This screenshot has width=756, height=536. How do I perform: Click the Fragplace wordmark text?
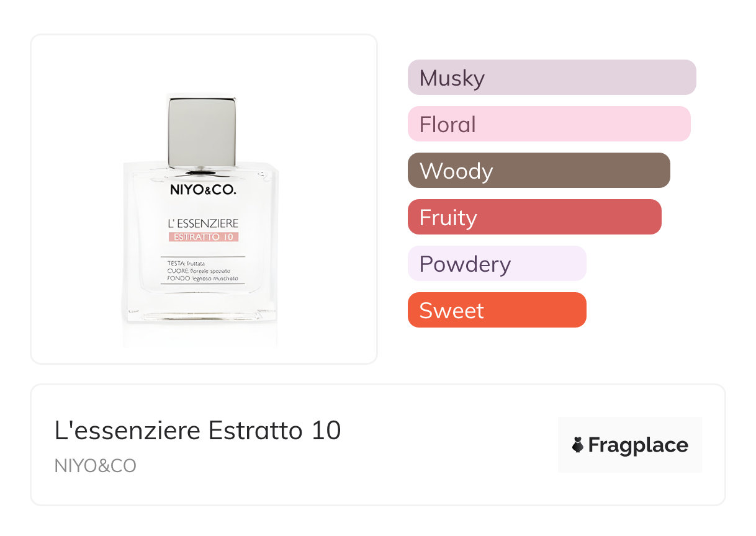(x=638, y=445)
